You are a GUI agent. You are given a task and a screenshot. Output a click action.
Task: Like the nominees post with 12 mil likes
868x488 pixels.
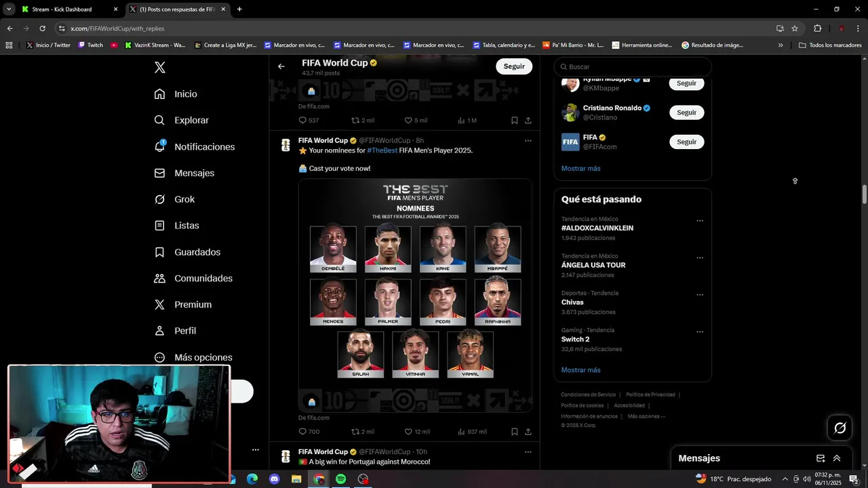click(417, 432)
